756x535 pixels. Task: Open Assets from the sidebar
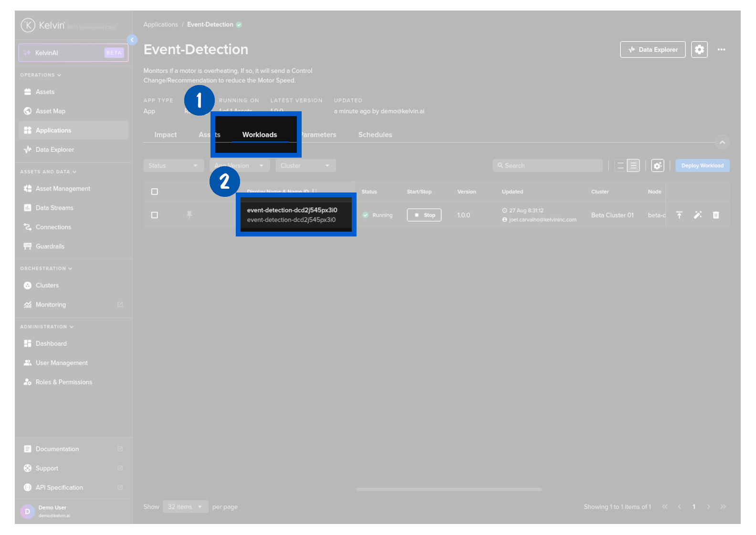[73, 92]
